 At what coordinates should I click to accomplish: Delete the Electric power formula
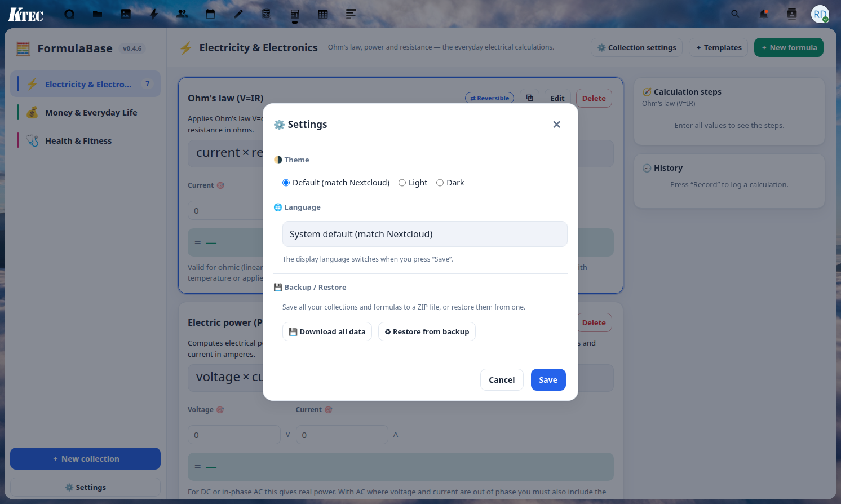(x=594, y=322)
